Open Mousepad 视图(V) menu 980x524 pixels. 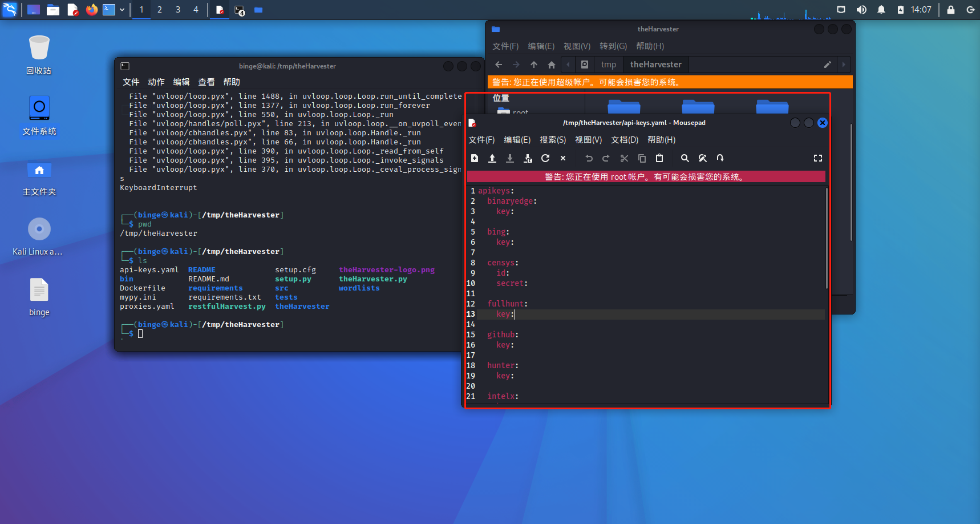click(x=589, y=140)
